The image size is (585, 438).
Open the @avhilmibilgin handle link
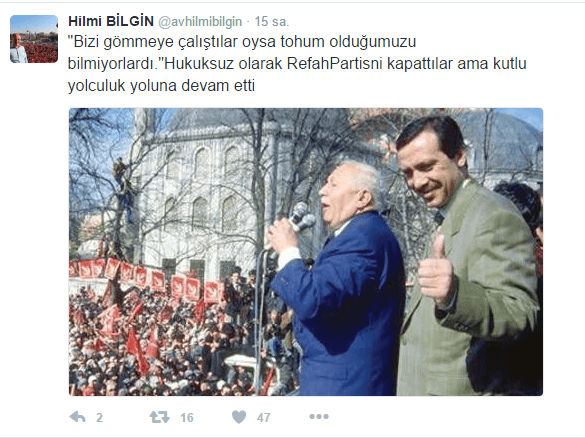point(200,22)
